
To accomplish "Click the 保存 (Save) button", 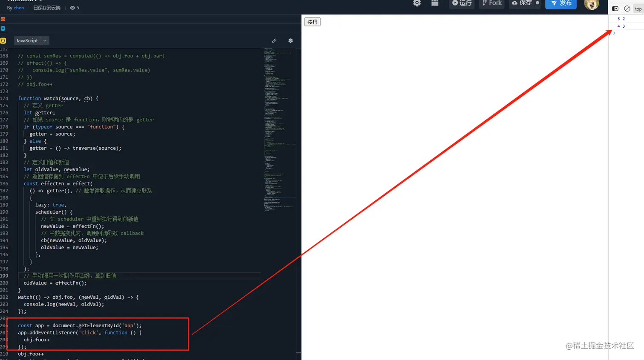I will tap(522, 3).
